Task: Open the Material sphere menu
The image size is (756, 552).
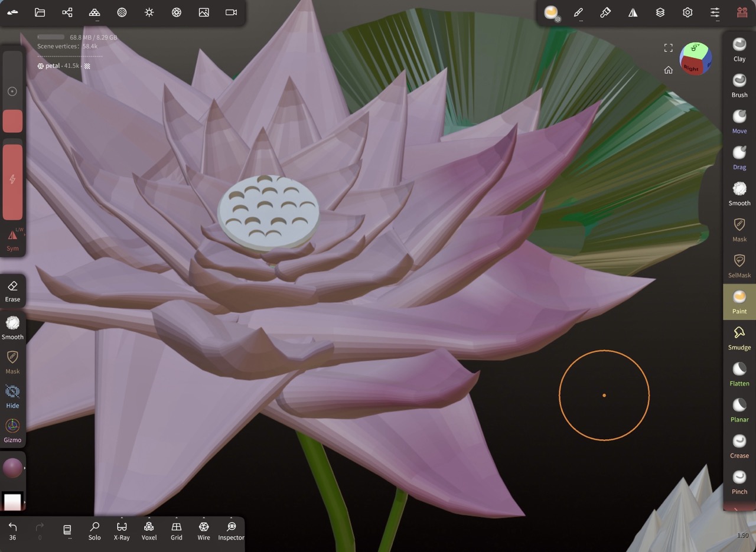Action: [x=122, y=12]
